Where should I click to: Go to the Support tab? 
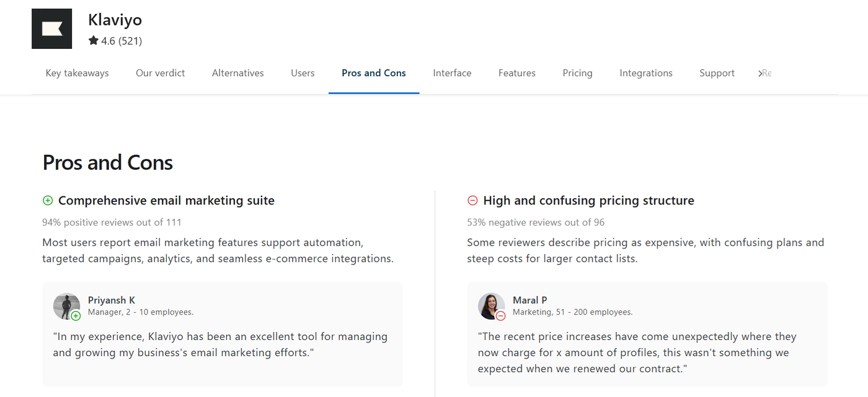717,73
